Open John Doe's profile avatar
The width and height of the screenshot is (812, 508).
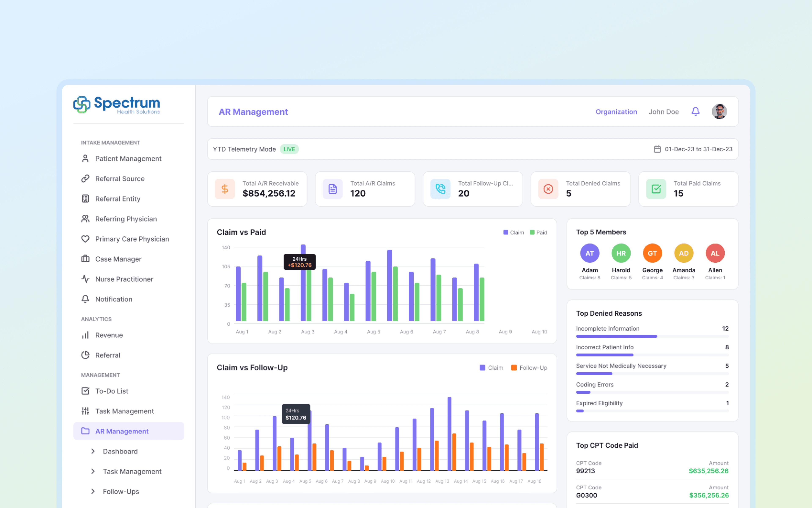(719, 112)
